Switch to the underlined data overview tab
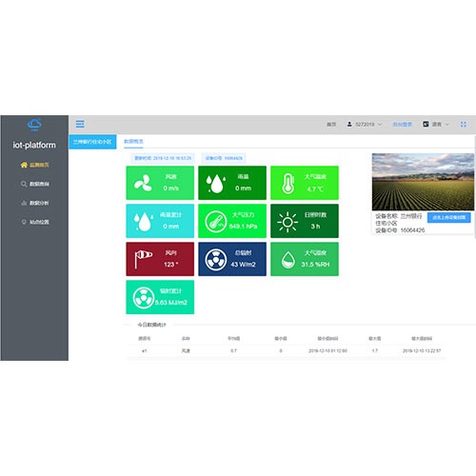The width and height of the screenshot is (476, 476). 133,142
